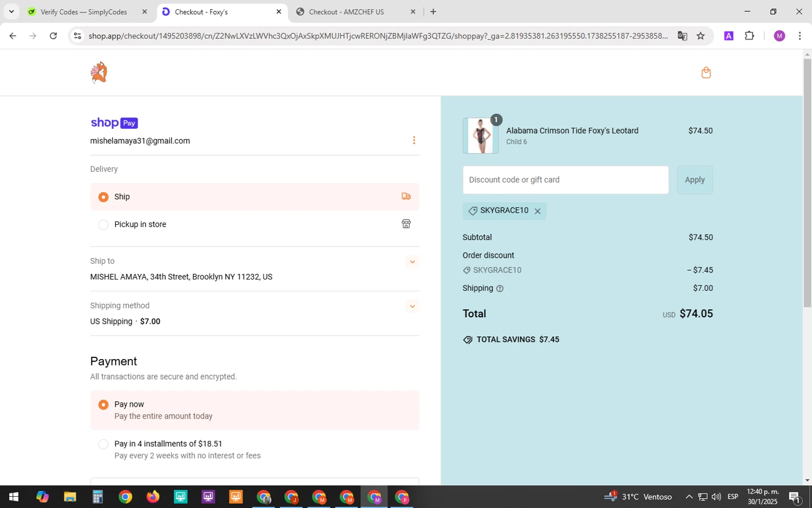Viewport: 812px width, 508px height.
Task: Open the ESP language input indicator
Action: pos(733,497)
